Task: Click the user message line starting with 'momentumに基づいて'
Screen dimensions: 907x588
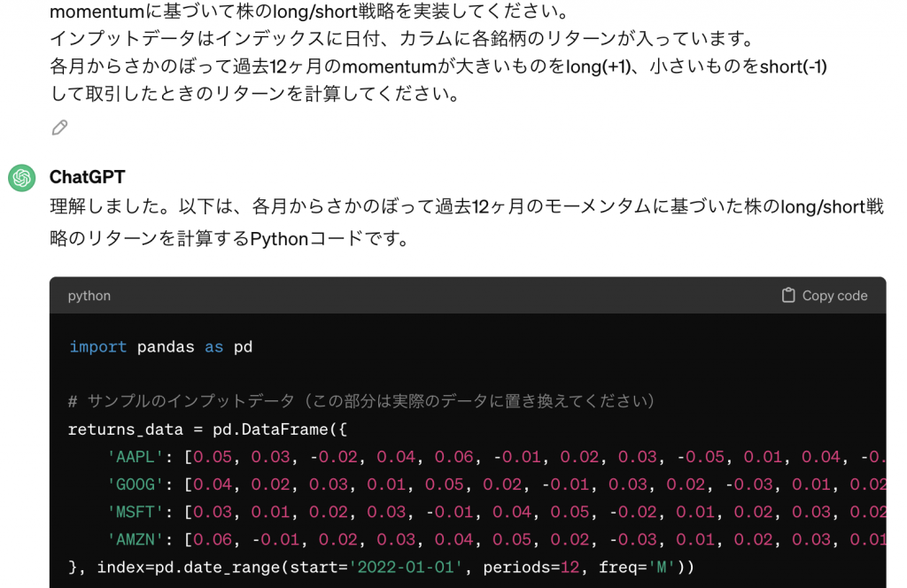Action: 310,11
